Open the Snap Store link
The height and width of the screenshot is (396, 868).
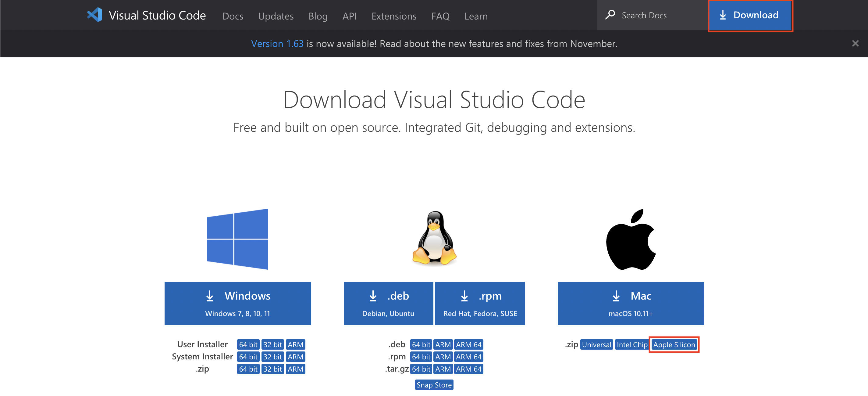(434, 384)
